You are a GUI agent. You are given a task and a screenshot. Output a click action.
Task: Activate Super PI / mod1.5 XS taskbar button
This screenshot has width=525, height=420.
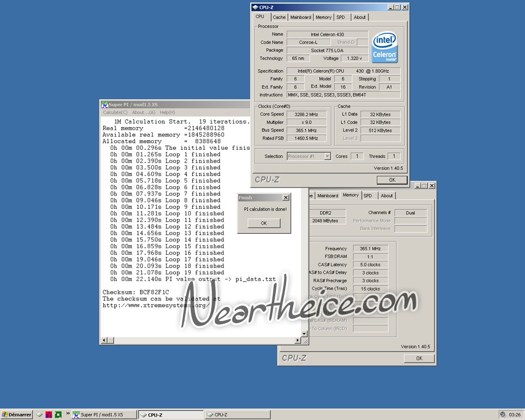coord(104,415)
